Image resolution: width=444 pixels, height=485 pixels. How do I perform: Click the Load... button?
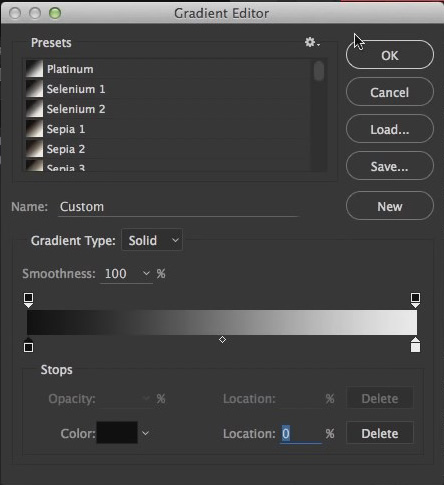390,129
